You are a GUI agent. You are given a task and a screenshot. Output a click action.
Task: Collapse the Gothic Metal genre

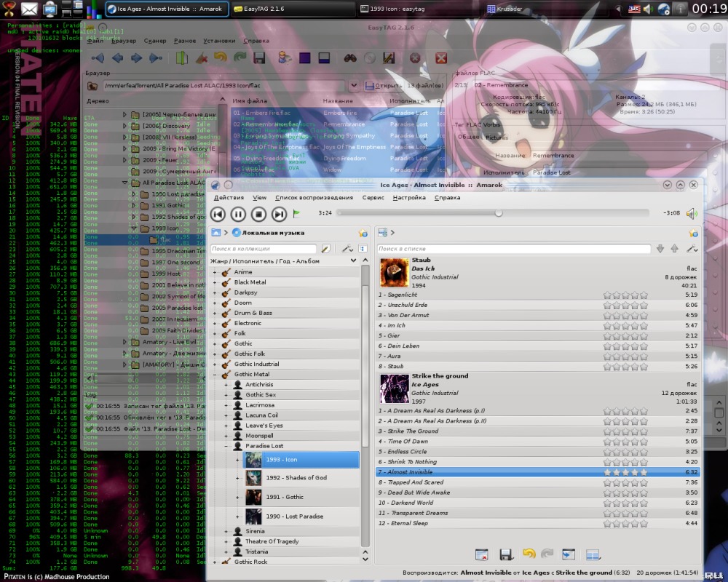point(215,375)
